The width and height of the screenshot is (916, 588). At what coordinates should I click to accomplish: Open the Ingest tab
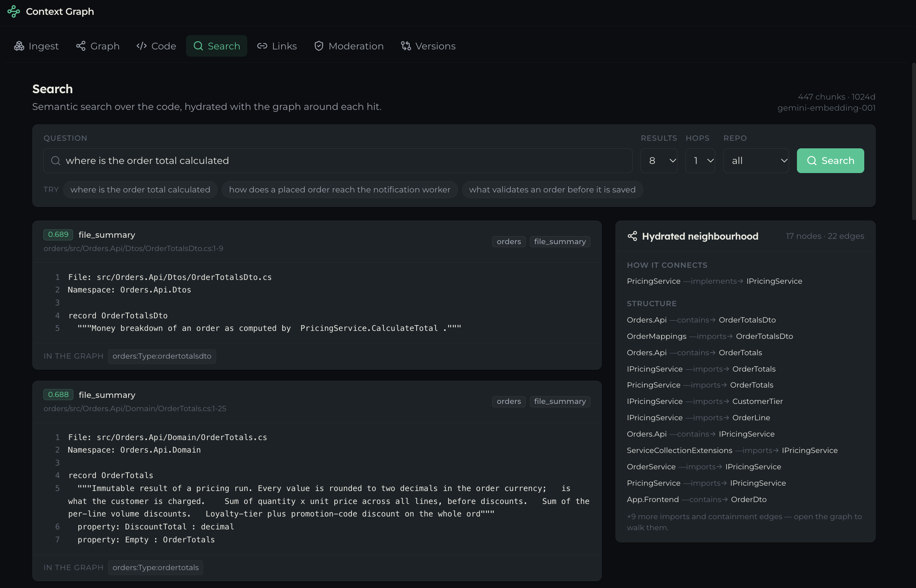coord(36,46)
